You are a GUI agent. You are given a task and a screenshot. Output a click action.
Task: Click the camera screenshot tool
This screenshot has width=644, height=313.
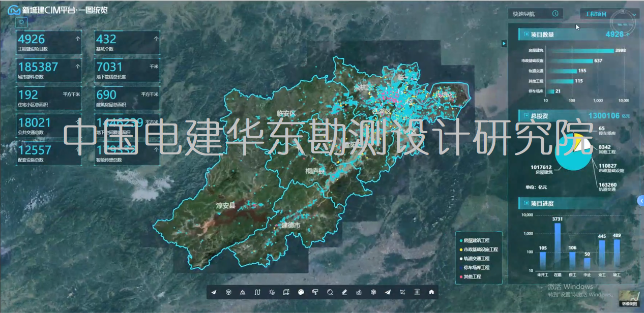coord(359,292)
